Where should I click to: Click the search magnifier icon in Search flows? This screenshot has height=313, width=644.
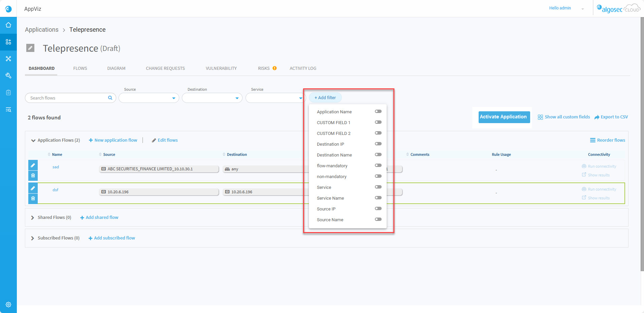point(110,98)
